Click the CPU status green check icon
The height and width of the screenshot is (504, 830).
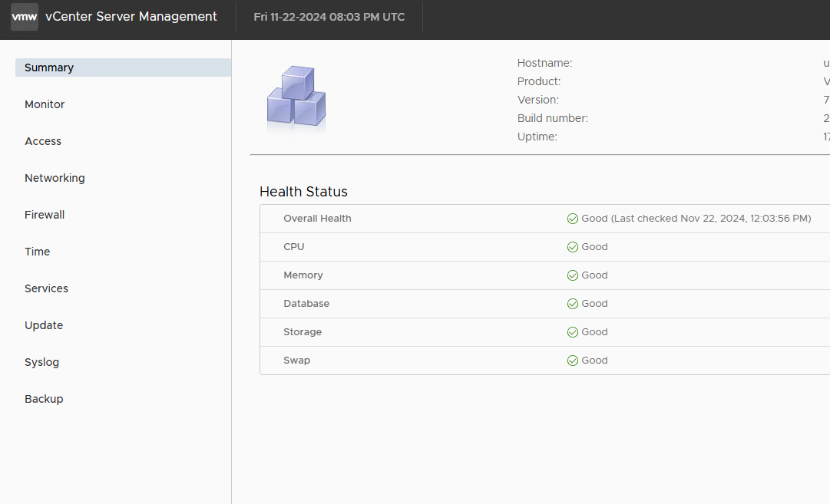click(572, 247)
